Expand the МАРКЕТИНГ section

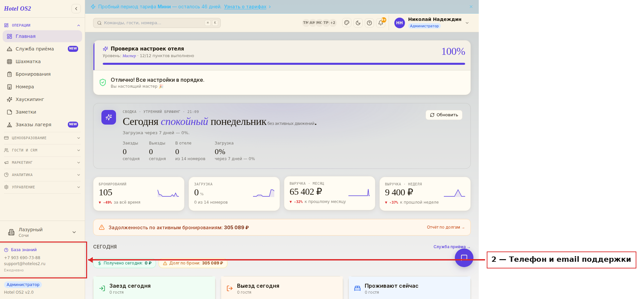coord(42,162)
